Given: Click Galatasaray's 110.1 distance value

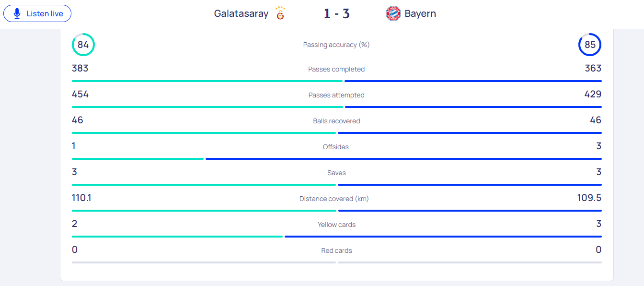Looking at the screenshot, I should (81, 198).
